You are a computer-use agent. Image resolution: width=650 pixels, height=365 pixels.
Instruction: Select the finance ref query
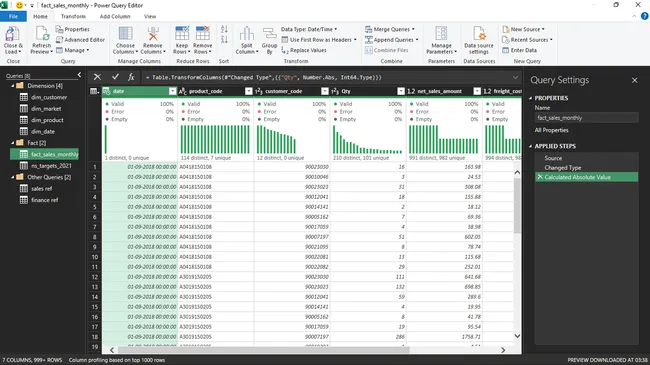coord(44,200)
